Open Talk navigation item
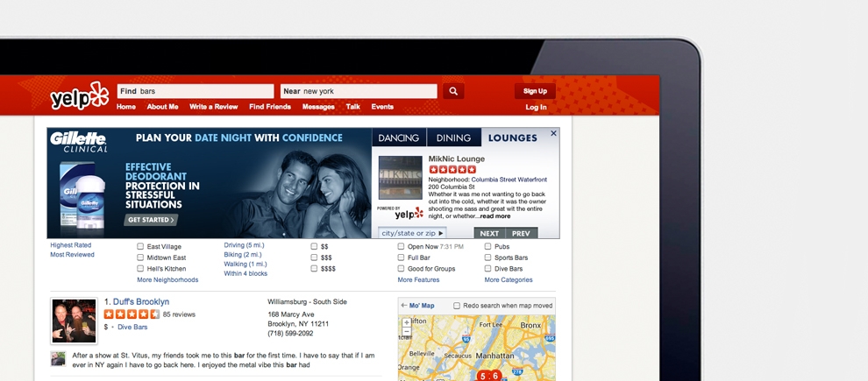 click(353, 107)
